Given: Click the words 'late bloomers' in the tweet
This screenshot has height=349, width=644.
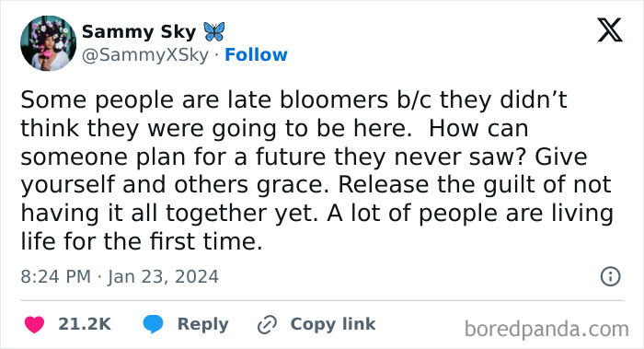Looking at the screenshot, I should coord(306,99).
